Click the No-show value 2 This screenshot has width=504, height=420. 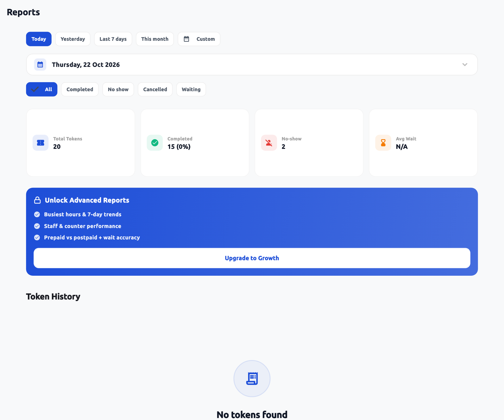point(283,147)
